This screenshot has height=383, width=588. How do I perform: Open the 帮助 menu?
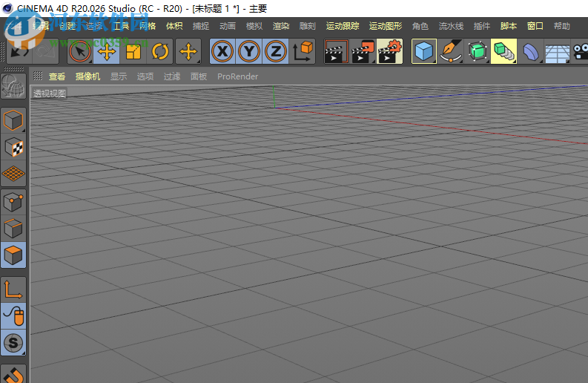pos(562,26)
